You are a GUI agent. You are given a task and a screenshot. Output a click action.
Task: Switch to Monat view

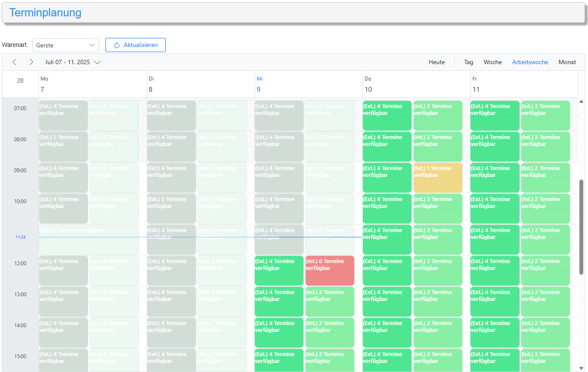click(x=567, y=62)
